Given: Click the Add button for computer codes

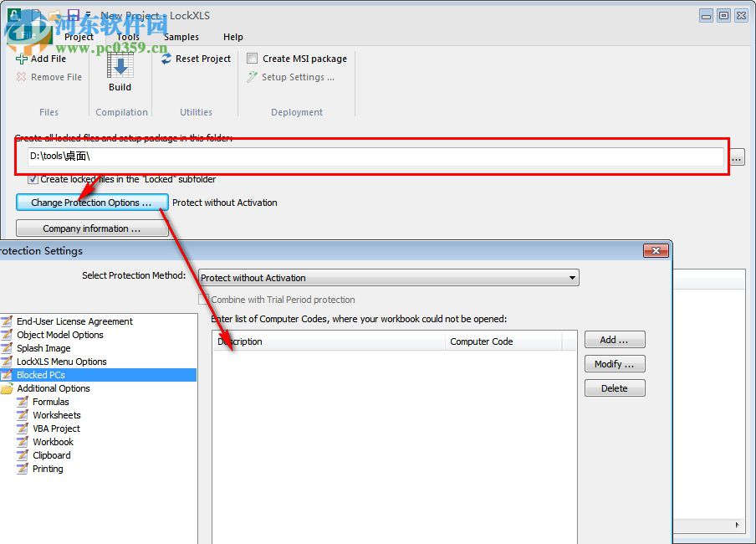Looking at the screenshot, I should (615, 340).
